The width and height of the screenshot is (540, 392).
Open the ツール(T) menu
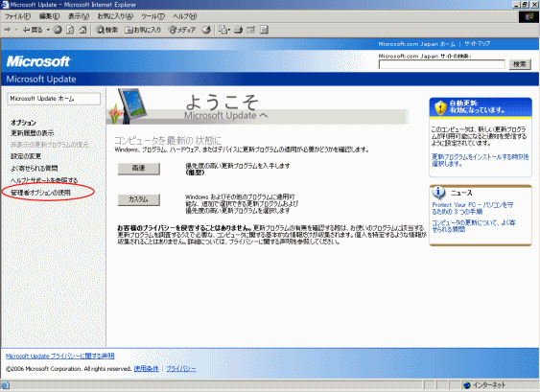pyautogui.click(x=153, y=16)
